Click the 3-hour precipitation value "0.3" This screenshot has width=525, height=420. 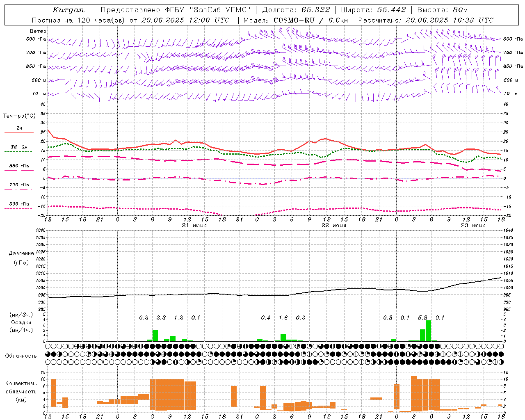tap(388, 318)
